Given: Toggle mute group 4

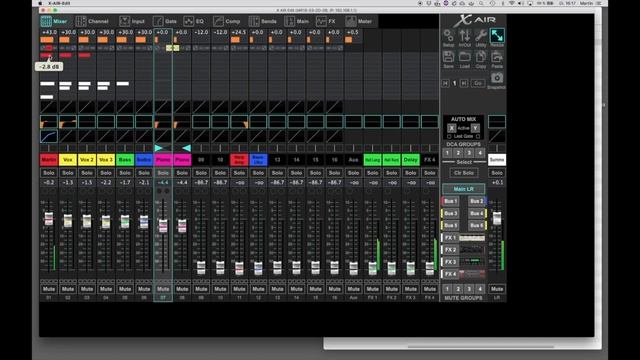Looking at the screenshot, I should (x=480, y=289).
